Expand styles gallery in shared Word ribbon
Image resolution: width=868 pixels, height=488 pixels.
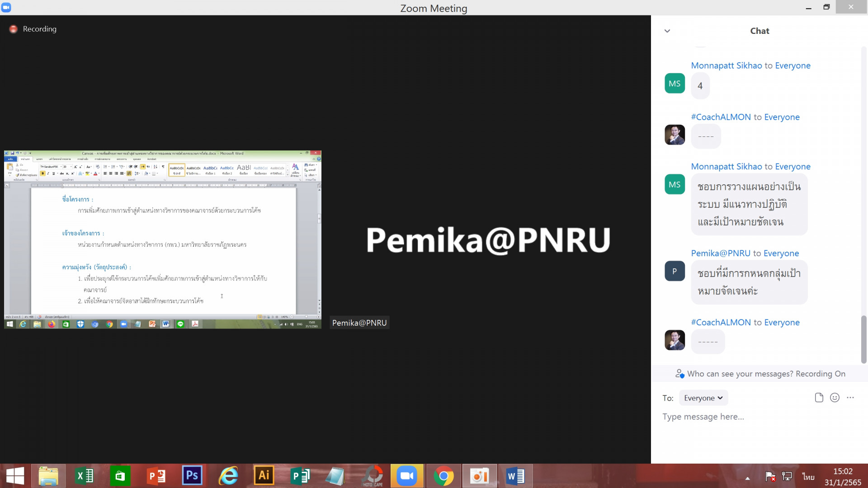coord(288,175)
